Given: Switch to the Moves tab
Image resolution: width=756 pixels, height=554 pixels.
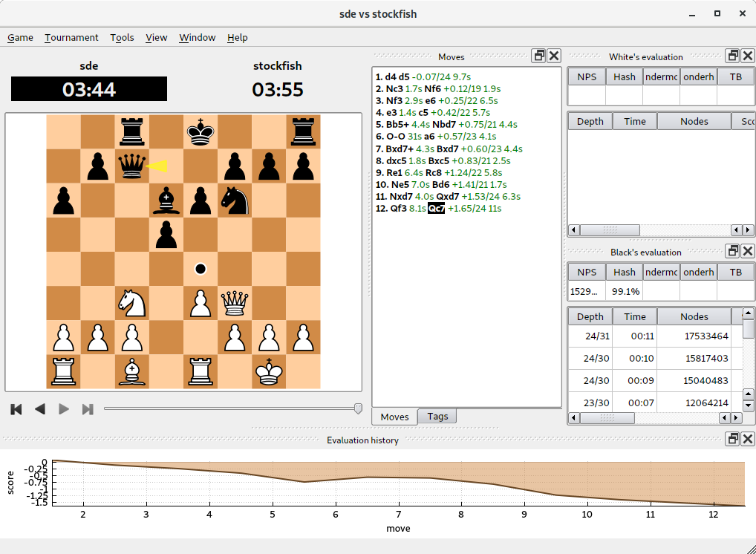Looking at the screenshot, I should [394, 417].
